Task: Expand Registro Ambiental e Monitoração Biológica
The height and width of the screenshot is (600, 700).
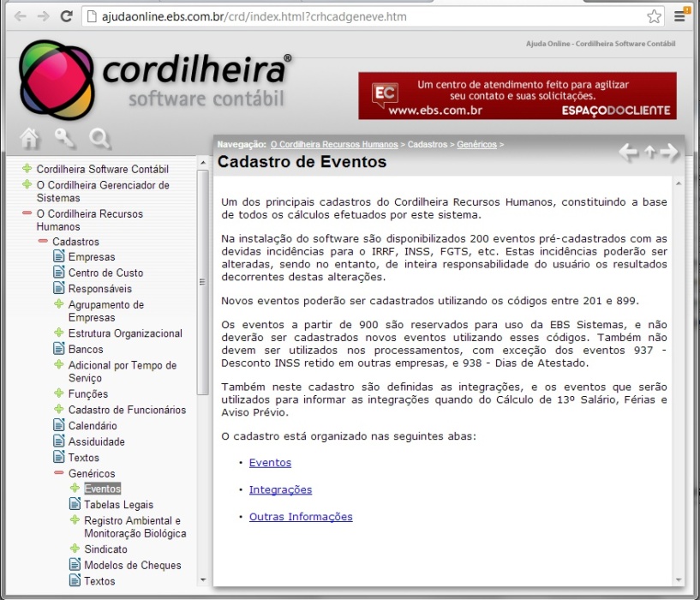Action: 75,519
